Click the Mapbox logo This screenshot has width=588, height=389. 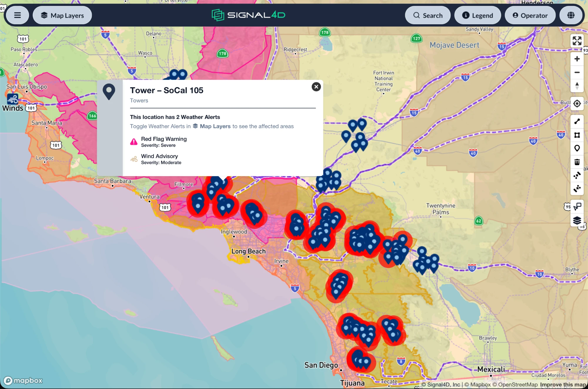(x=23, y=380)
